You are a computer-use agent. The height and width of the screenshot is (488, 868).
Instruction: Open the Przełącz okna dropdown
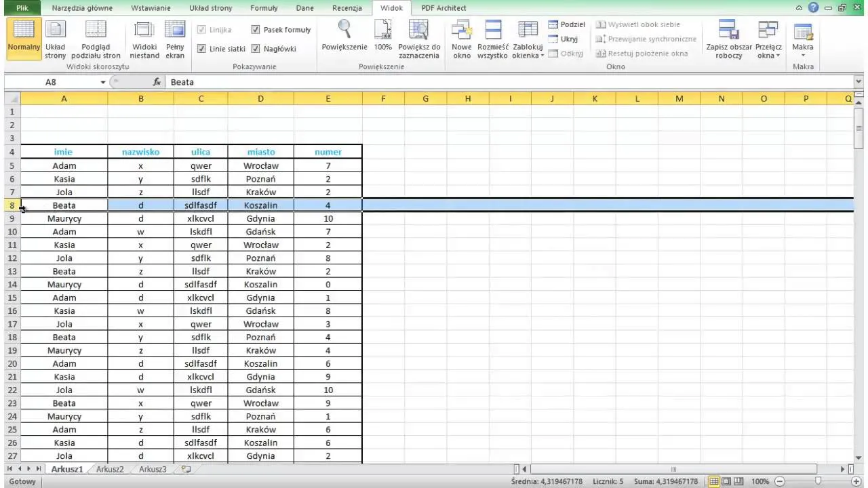pos(768,41)
